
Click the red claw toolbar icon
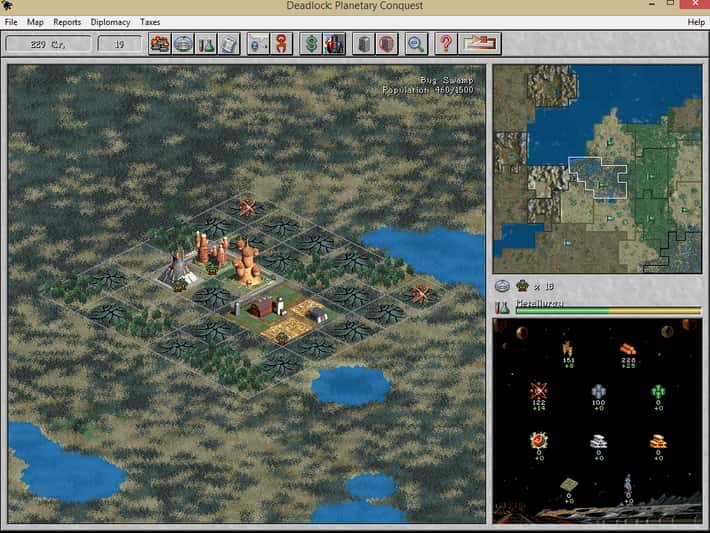point(281,44)
